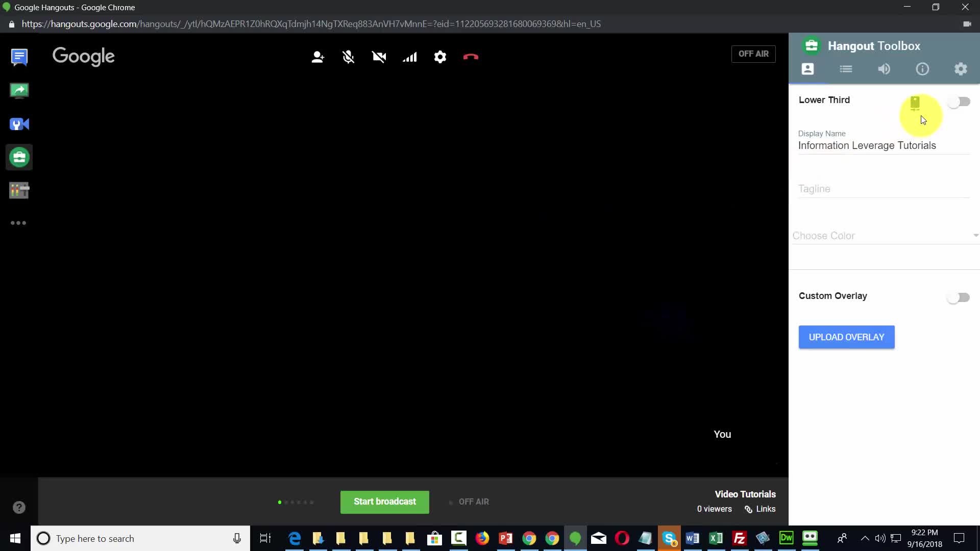Open PowerPoint from the taskbar
Viewport: 980px width, 551px height.
[x=505, y=539]
